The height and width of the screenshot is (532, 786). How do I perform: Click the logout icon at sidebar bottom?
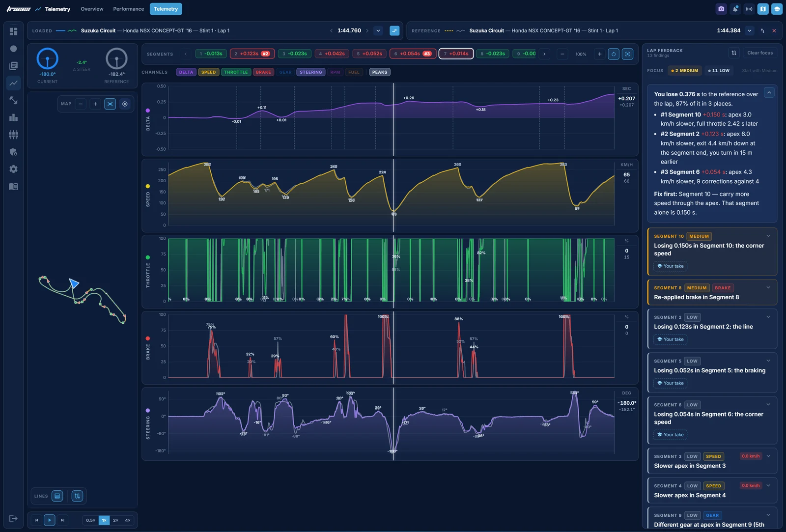click(x=13, y=518)
